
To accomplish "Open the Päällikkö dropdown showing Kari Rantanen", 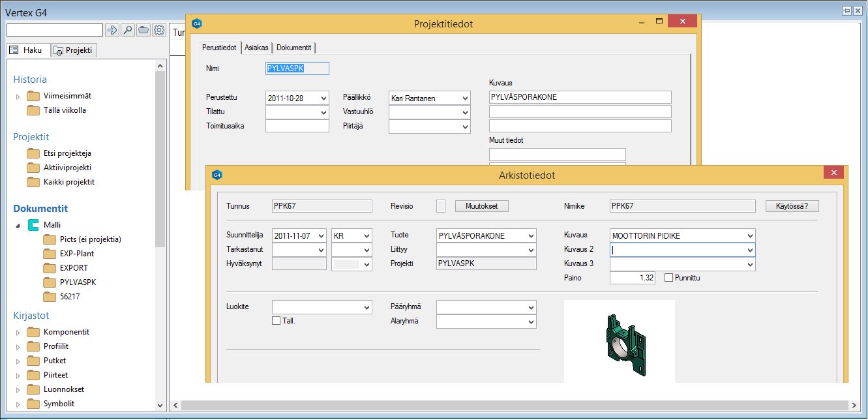I will [x=464, y=98].
